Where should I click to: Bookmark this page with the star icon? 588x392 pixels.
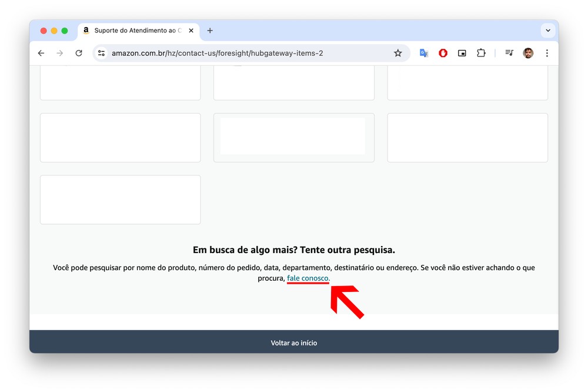[x=398, y=54]
